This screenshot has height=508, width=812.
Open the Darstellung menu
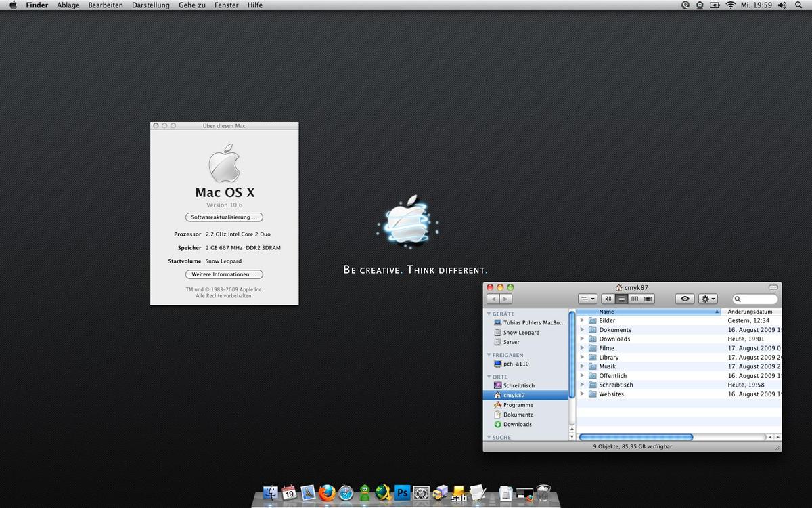point(151,5)
